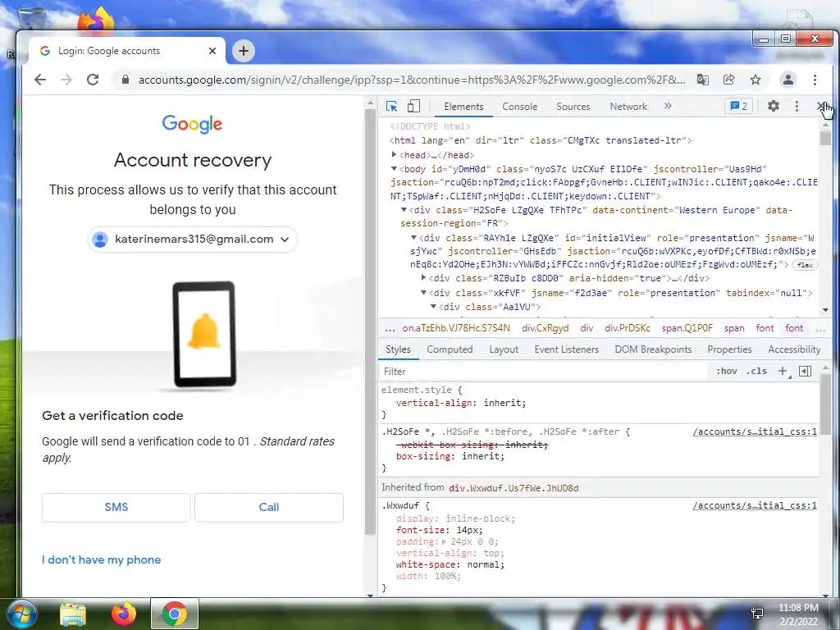Screen dimensions: 840x630
Task: Open the Layout tab
Action: (504, 349)
